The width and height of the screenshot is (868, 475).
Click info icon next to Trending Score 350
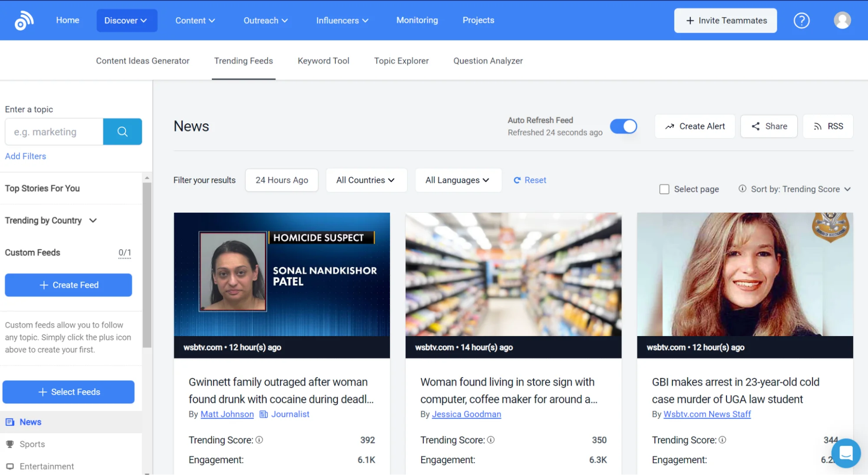491,440
